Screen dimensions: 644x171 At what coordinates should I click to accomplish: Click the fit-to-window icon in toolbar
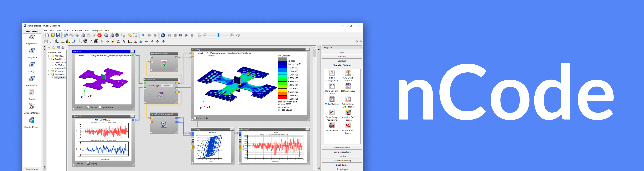click(x=238, y=35)
